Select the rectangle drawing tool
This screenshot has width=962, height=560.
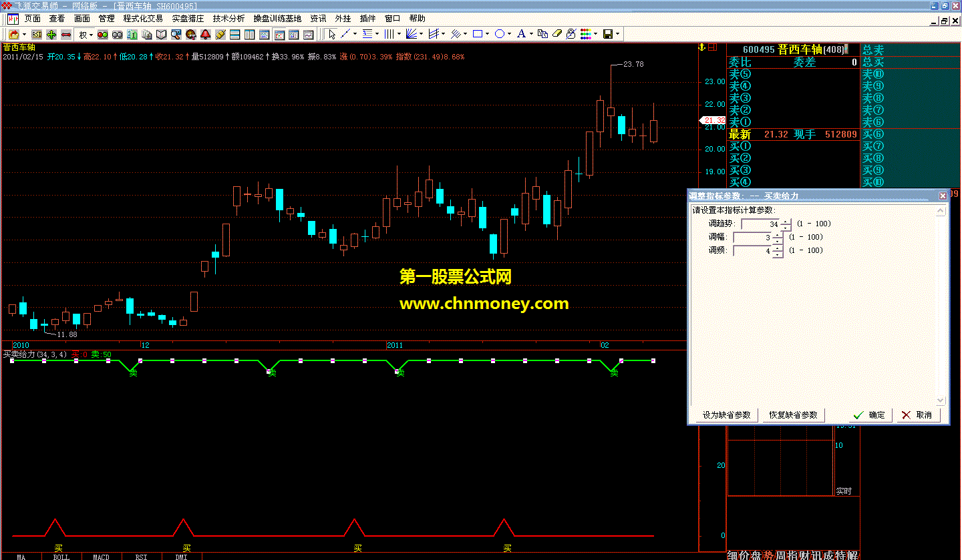click(478, 34)
